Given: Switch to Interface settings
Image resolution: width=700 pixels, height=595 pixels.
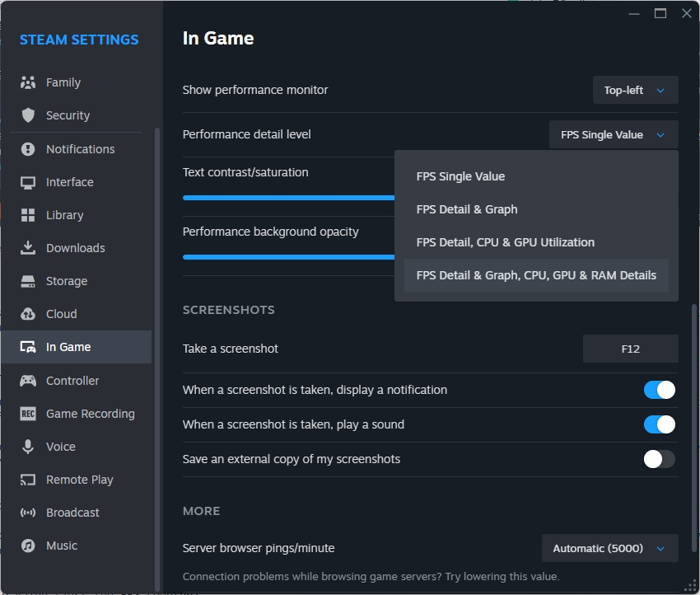Looking at the screenshot, I should click(76, 182).
